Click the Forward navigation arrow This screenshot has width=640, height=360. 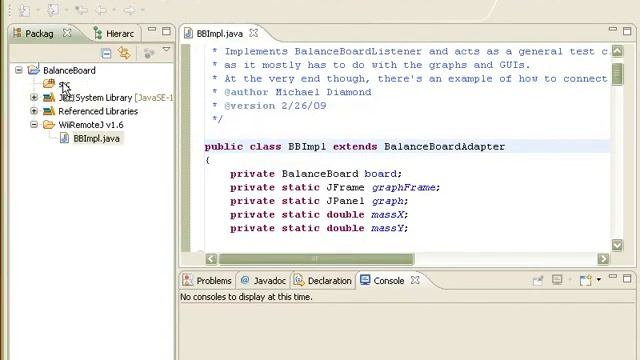point(129,10)
